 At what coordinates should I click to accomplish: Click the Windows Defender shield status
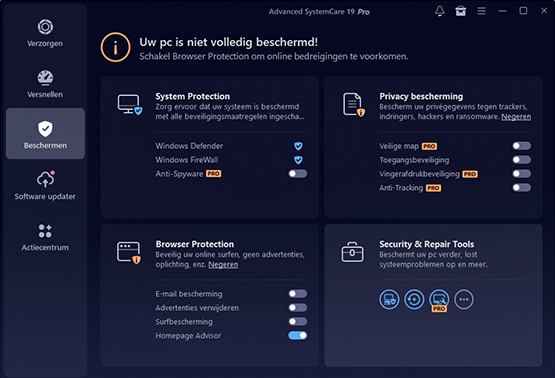[298, 146]
